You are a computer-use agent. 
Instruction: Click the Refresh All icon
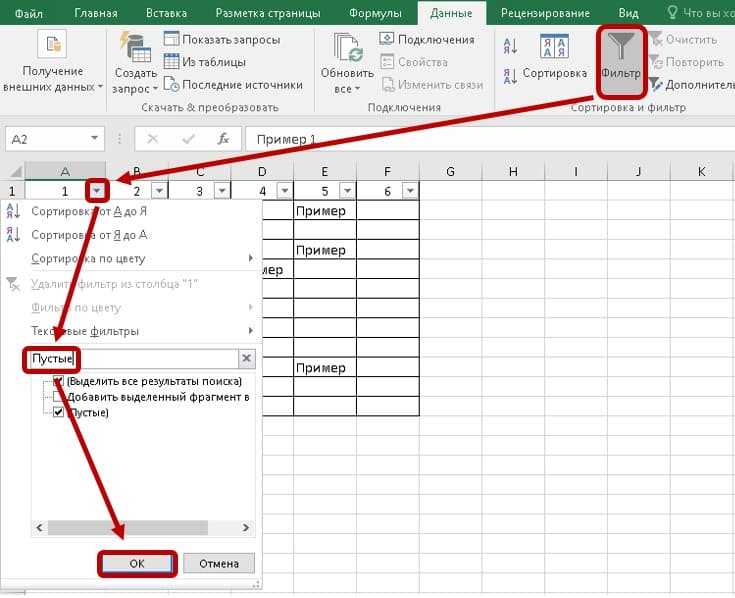(347, 50)
